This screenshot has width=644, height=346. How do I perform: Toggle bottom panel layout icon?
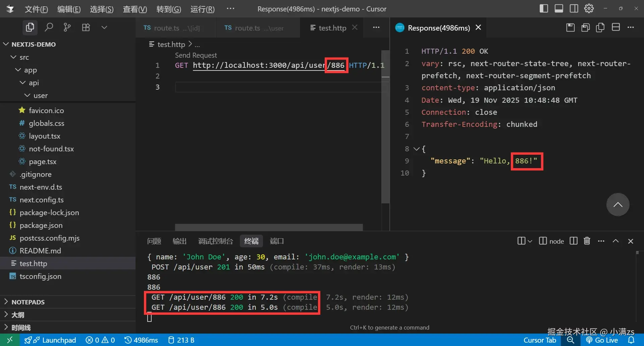point(559,8)
